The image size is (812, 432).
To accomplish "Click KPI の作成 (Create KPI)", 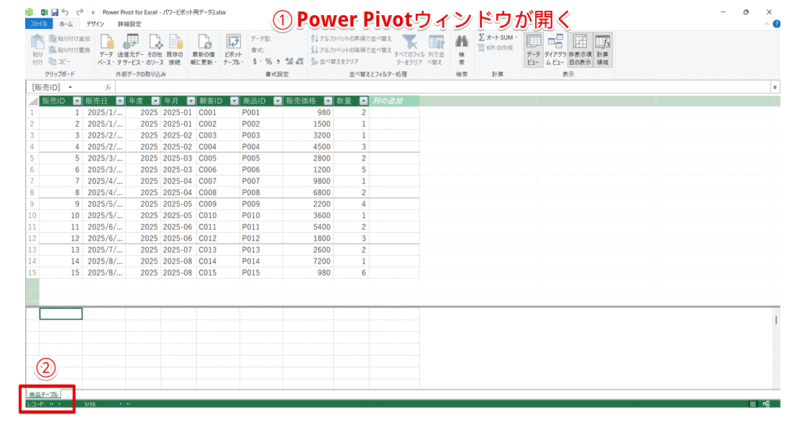I will pos(496,48).
